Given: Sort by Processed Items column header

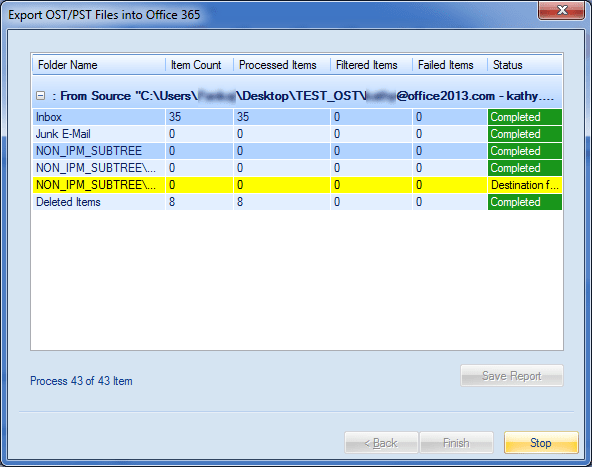Looking at the screenshot, I should point(282,65).
